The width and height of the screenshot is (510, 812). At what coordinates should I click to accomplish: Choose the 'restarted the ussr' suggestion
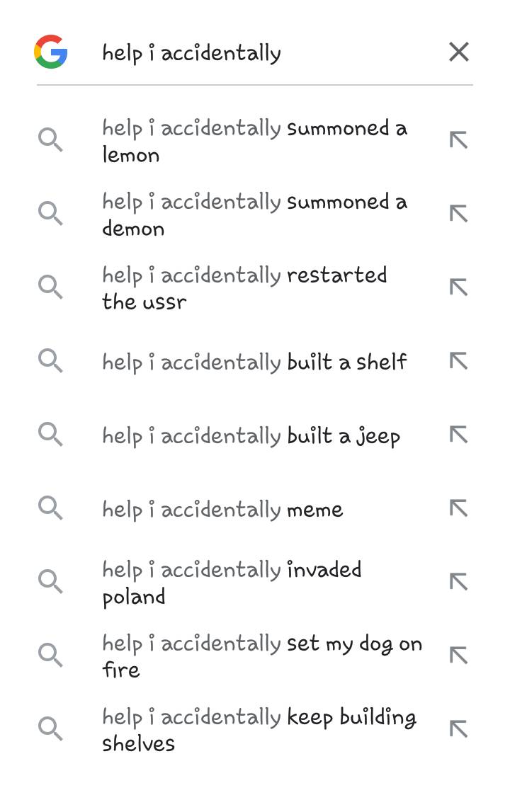[244, 287]
